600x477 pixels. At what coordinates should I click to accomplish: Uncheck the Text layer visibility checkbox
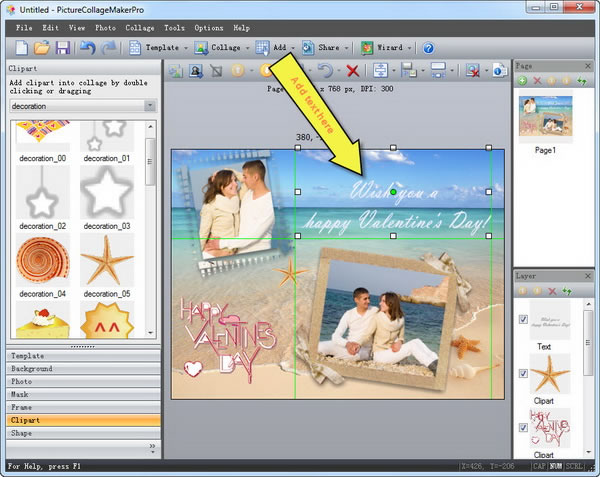tap(523, 319)
